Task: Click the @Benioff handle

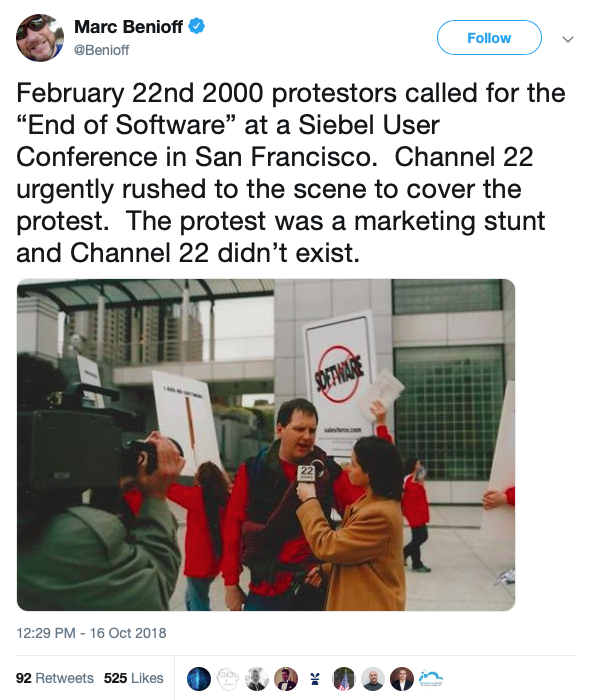Action: tap(102, 49)
